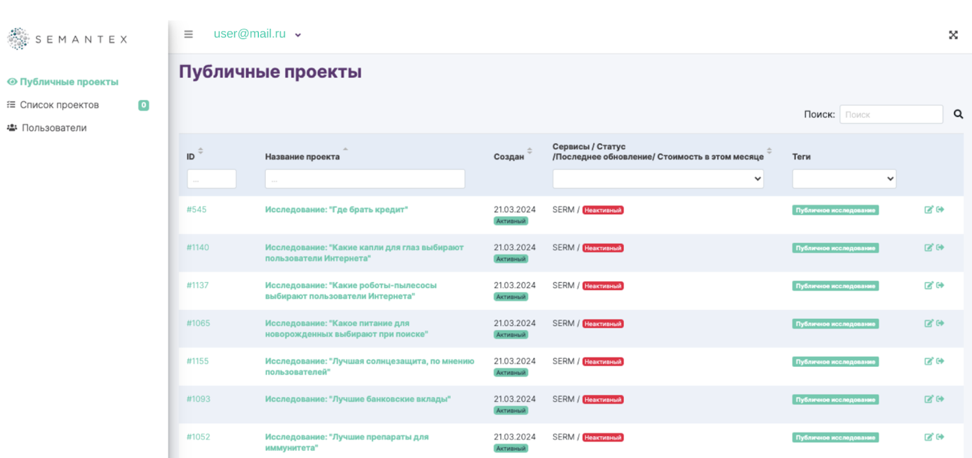Open Пользователи in sidebar
The image size is (972, 458).
tap(46, 128)
